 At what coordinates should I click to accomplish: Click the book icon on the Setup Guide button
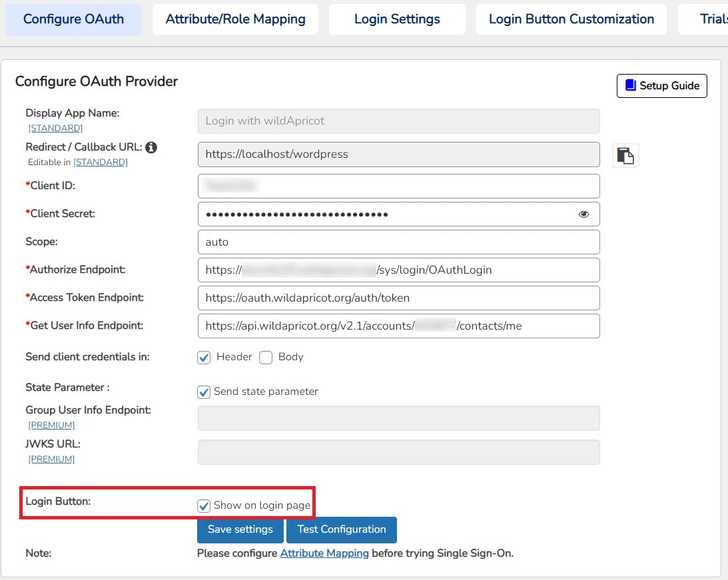point(629,85)
